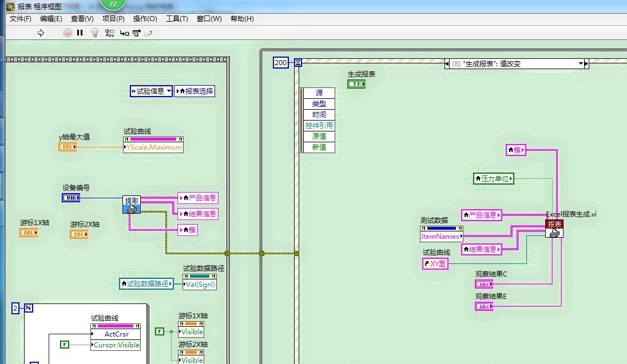Viewport: 627px width, 364px height.
Task: Click the 控件引用 event data node
Action: point(319,126)
